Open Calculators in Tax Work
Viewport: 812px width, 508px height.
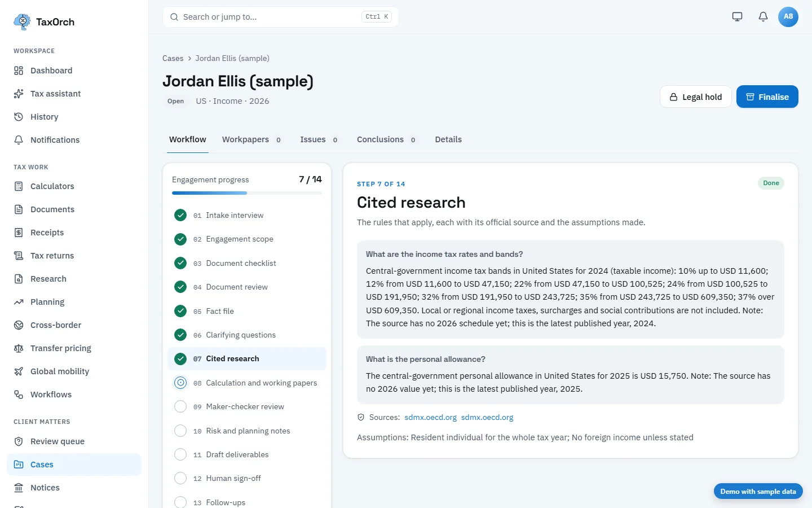pos(74,186)
